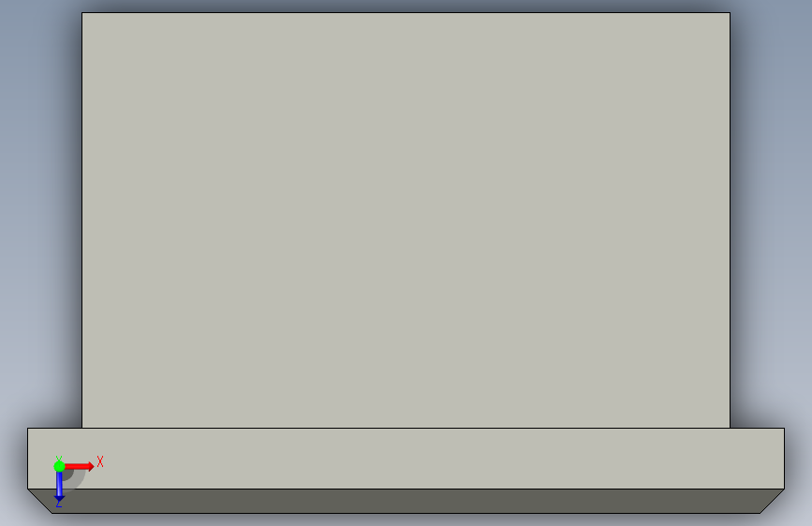Click the red X label of triad

(x=100, y=461)
